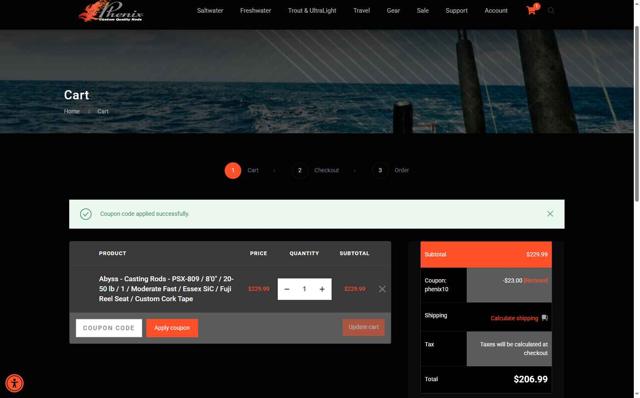Open the Saltwater menu
640x398 pixels.
click(210, 11)
